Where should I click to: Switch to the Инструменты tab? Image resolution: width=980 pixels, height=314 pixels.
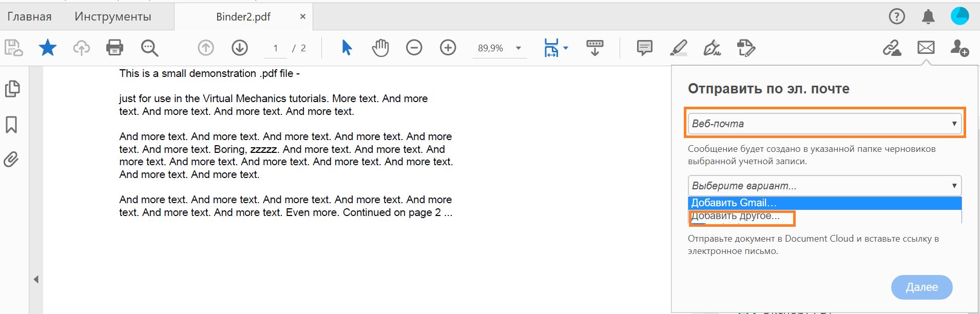113,16
